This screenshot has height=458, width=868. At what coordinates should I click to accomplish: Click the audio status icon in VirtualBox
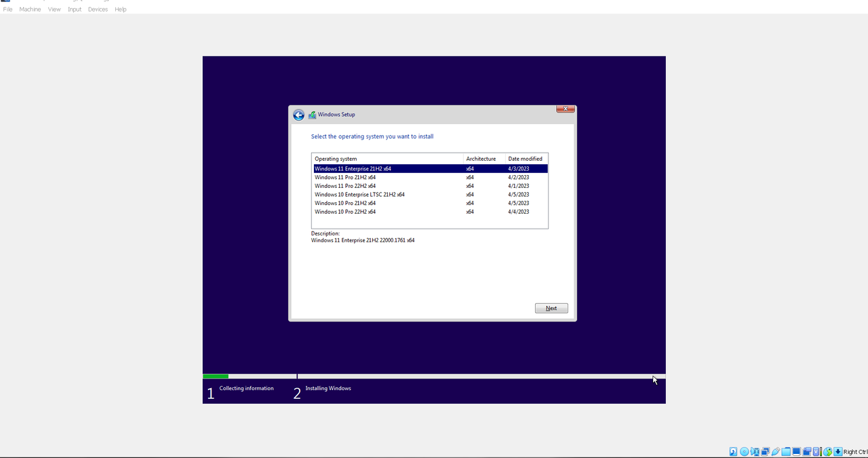pyautogui.click(x=755, y=452)
